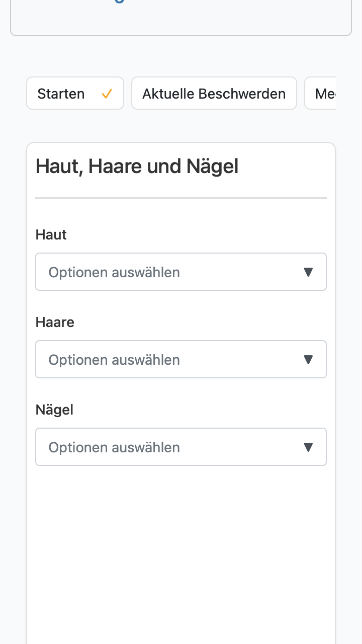Open the Haare options select field
Viewport: 362px width, 644px height.
181,359
